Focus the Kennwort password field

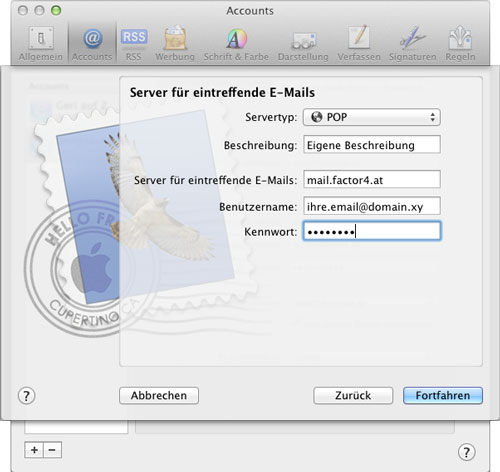(372, 231)
